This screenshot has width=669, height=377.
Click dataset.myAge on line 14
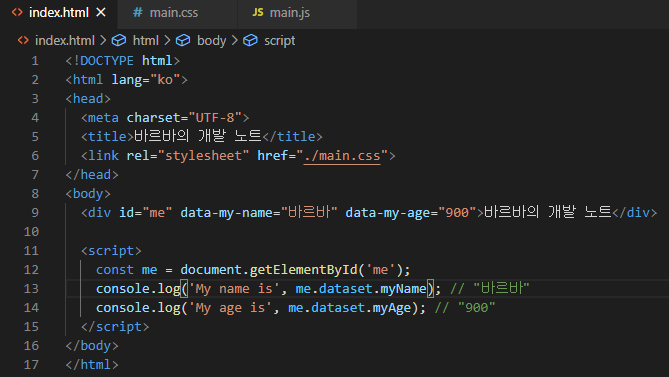[361, 308]
